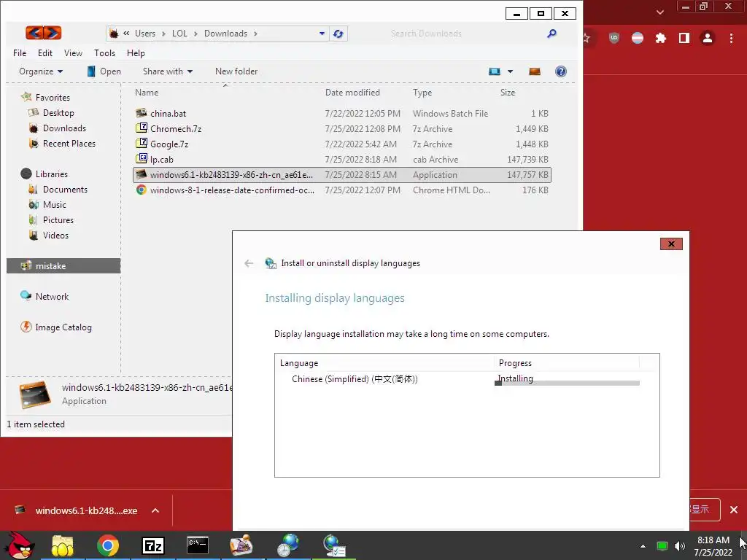Select the mistake item in navigation pane
747x560 pixels.
pyautogui.click(x=63, y=265)
